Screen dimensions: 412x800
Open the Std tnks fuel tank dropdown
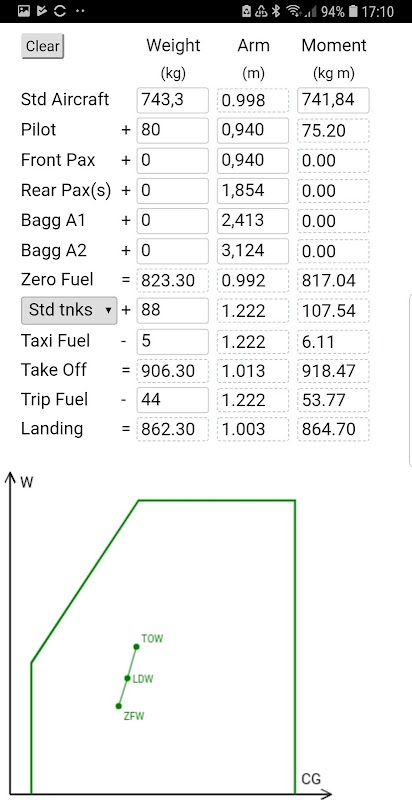pyautogui.click(x=69, y=310)
